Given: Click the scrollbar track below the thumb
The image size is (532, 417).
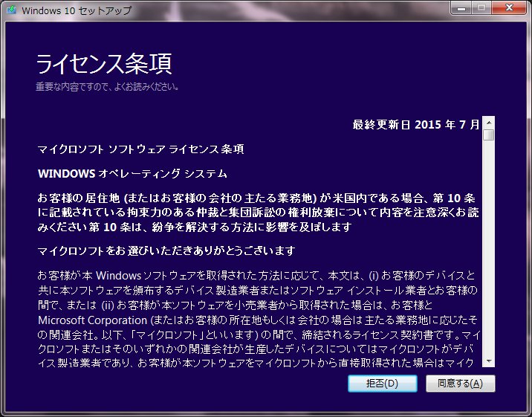Looking at the screenshot, I should [x=489, y=248].
